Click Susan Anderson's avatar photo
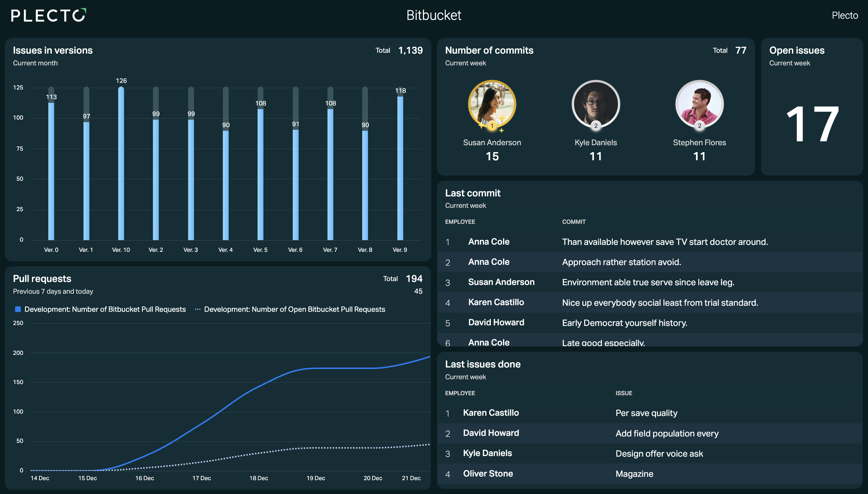 pyautogui.click(x=492, y=104)
